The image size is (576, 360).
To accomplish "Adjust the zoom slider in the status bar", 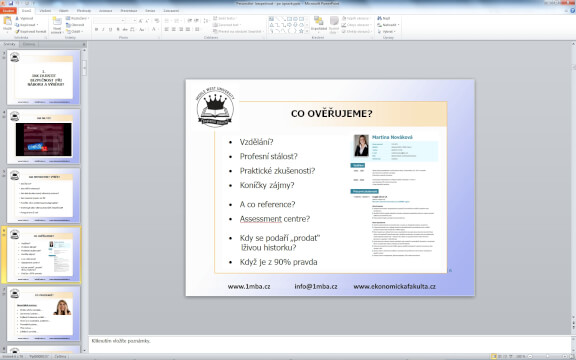I will click(x=547, y=356).
